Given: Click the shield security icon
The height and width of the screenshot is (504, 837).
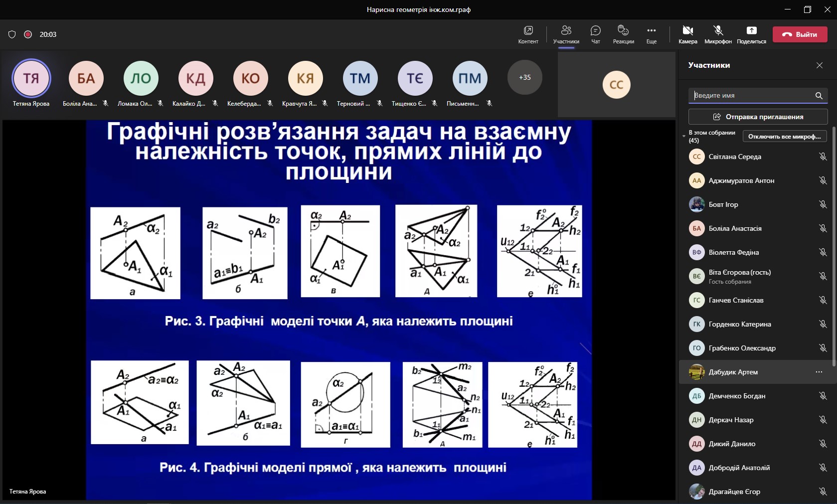Looking at the screenshot, I should (12, 34).
